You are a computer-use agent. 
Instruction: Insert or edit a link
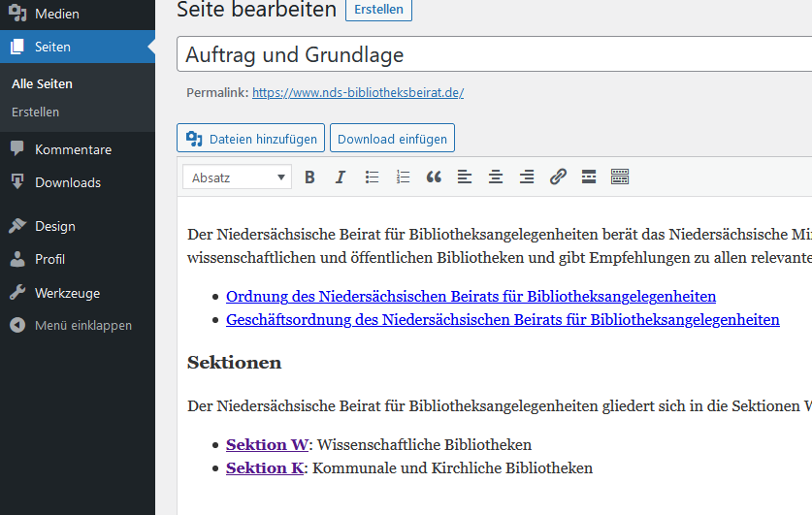coord(558,177)
